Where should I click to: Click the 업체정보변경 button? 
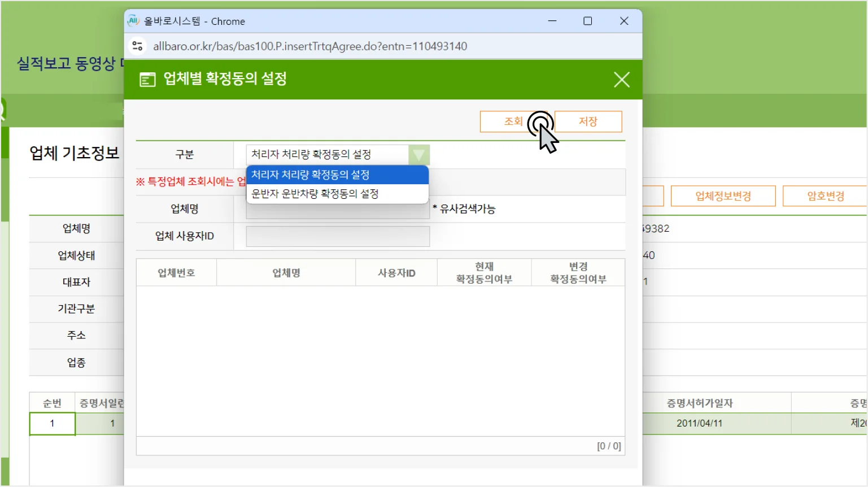pyautogui.click(x=723, y=196)
